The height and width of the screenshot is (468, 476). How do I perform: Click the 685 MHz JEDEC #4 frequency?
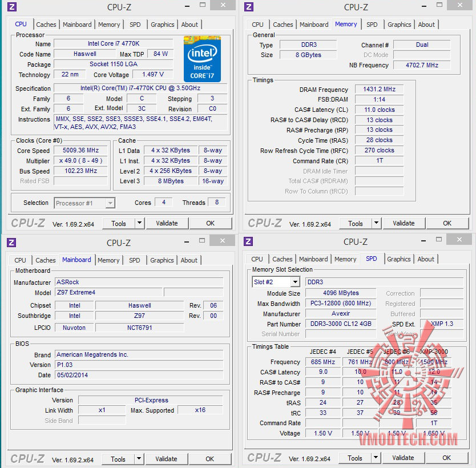(322, 362)
